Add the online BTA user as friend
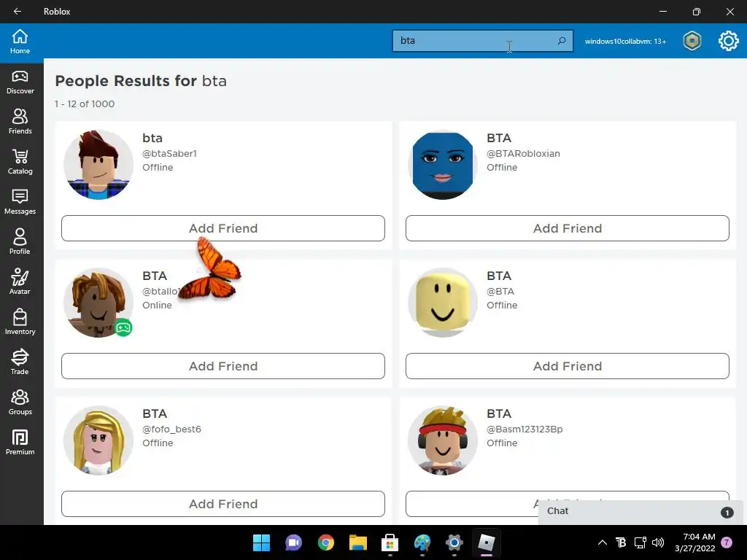Image resolution: width=747 pixels, height=560 pixels. click(223, 366)
